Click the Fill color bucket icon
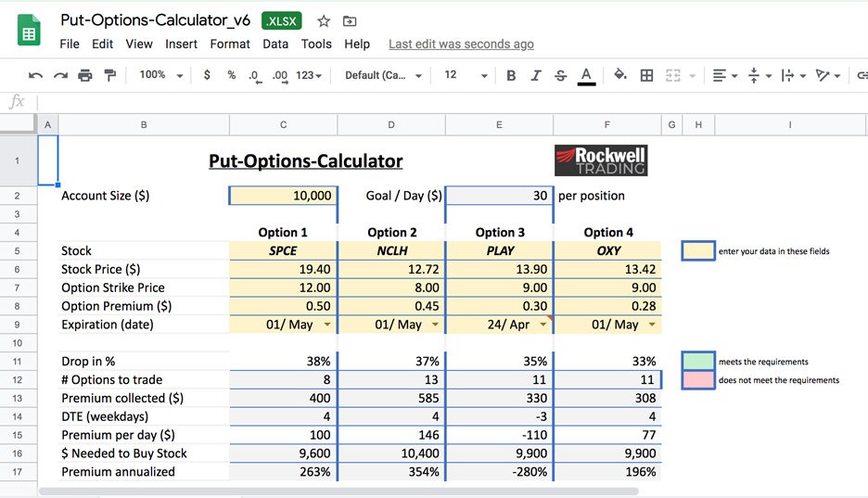 tap(620, 75)
